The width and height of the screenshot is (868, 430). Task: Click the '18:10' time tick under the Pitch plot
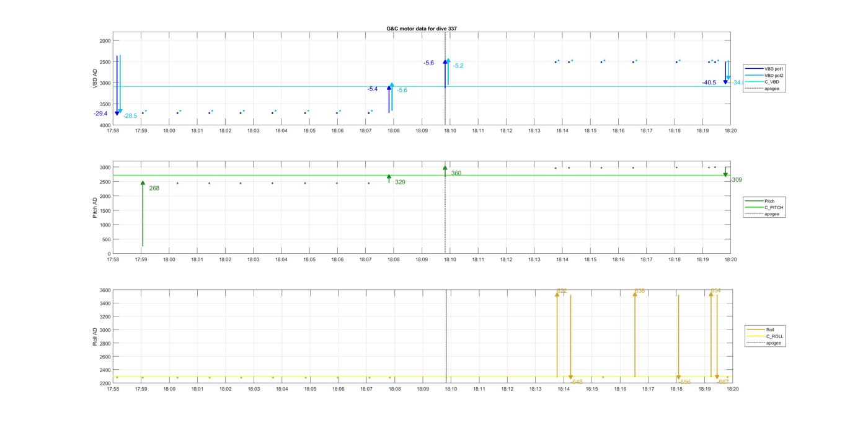tap(450, 259)
